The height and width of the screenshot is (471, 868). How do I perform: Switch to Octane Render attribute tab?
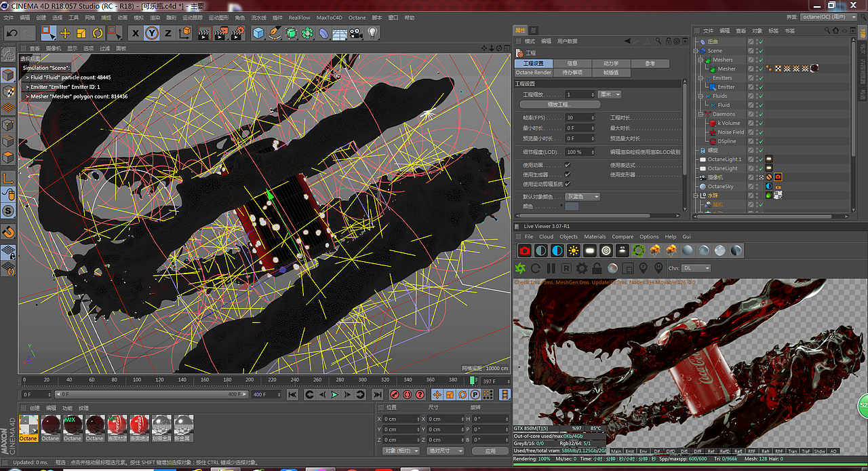tap(534, 73)
